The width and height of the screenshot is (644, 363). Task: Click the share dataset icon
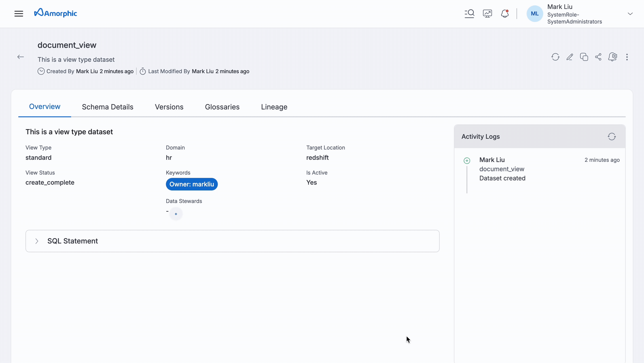pyautogui.click(x=598, y=57)
